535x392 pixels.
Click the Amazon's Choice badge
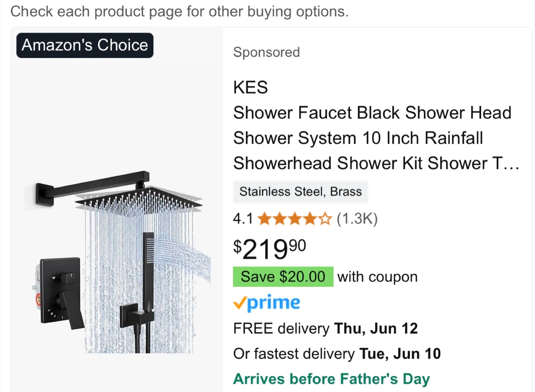click(85, 45)
